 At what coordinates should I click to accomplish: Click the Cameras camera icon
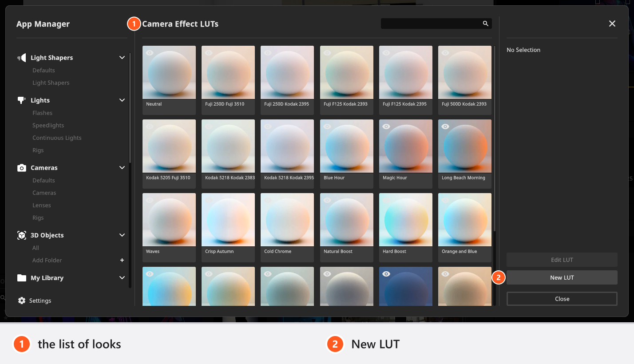click(22, 168)
